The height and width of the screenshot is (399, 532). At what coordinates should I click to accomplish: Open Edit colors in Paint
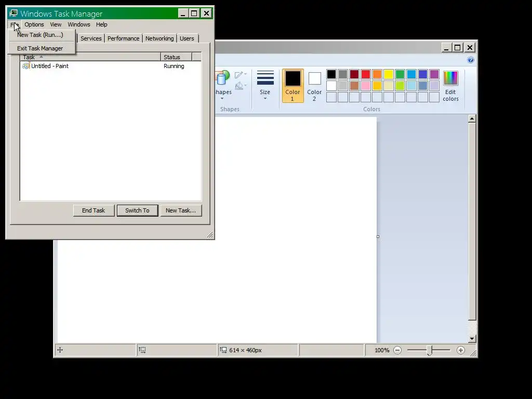click(450, 86)
